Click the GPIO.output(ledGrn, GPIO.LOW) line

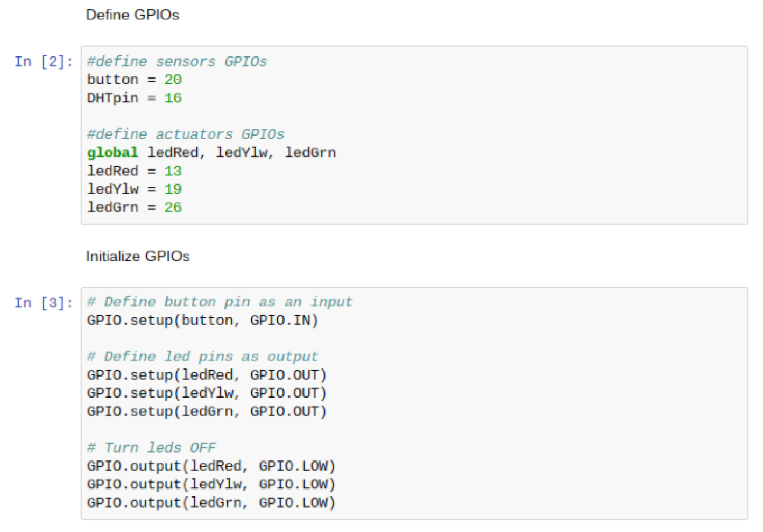211,503
